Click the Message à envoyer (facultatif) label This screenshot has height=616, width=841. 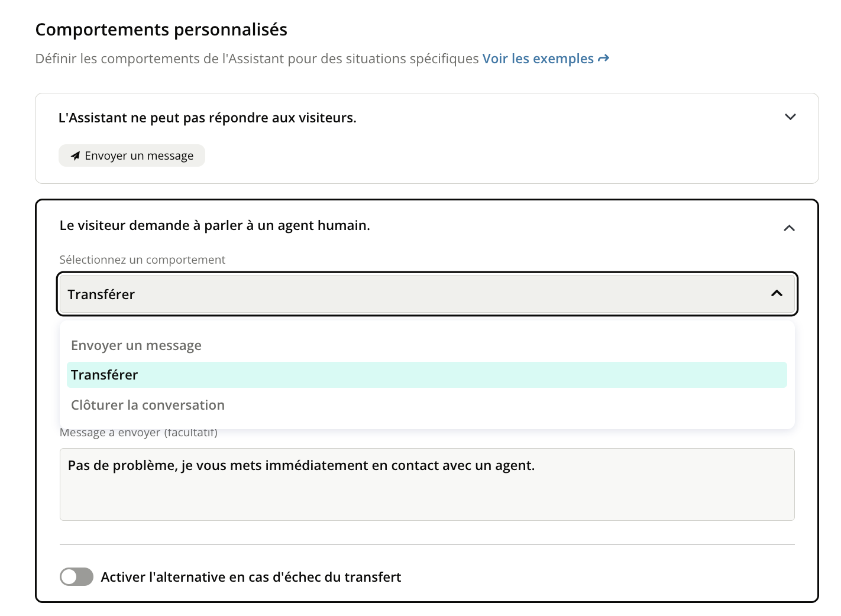138,433
